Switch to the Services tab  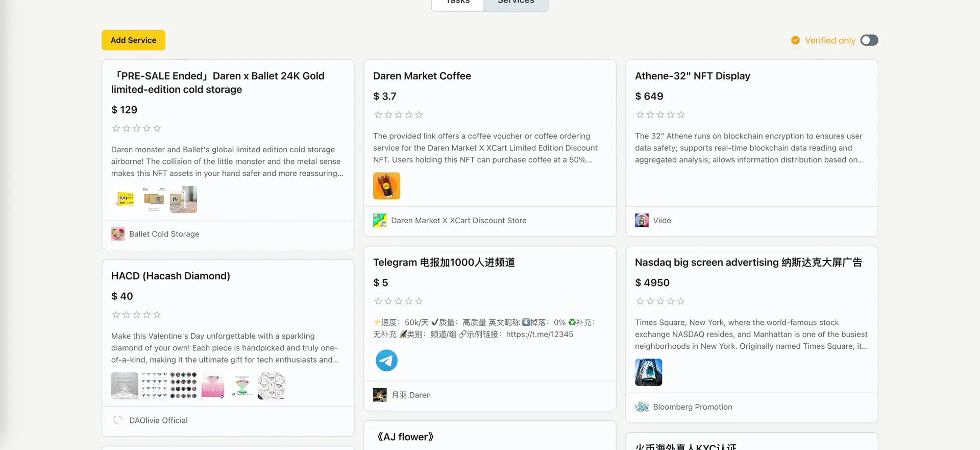pos(516,3)
